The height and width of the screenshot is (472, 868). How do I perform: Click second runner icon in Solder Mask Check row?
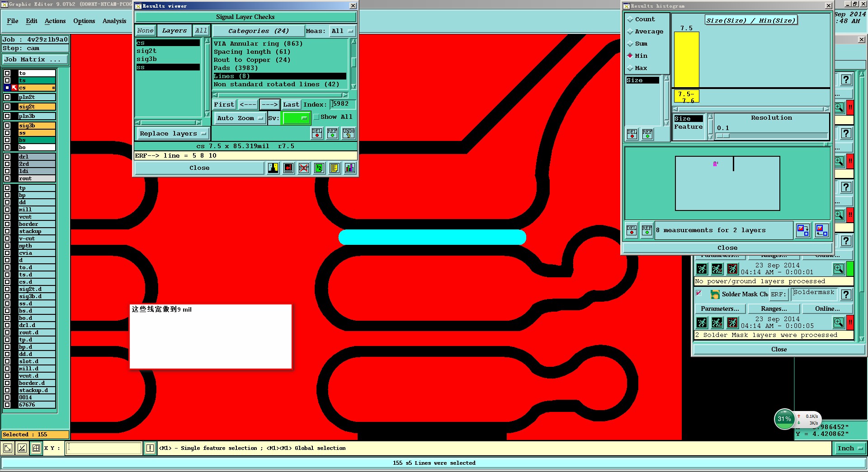717,322
